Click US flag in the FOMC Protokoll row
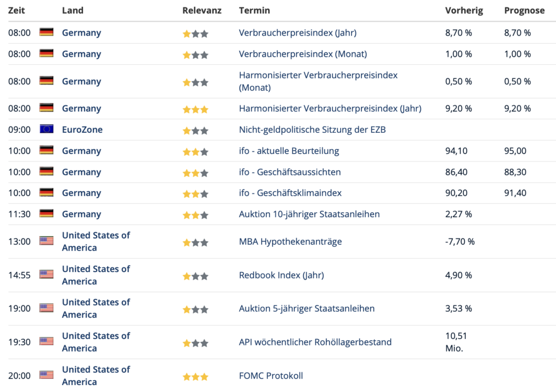 [x=46, y=375]
